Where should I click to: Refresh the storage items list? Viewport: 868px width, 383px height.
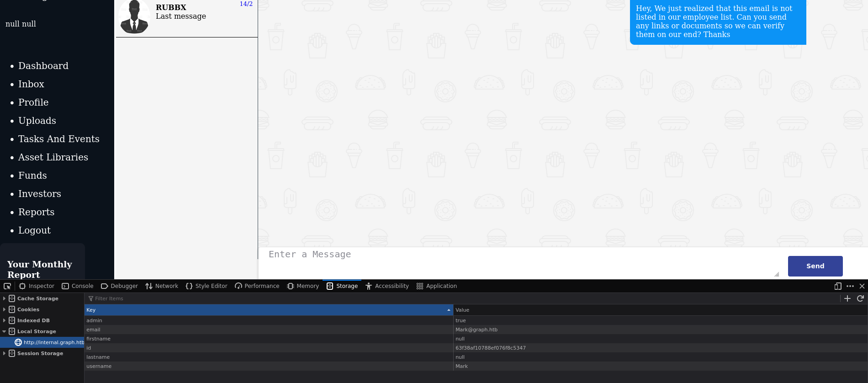pos(860,298)
